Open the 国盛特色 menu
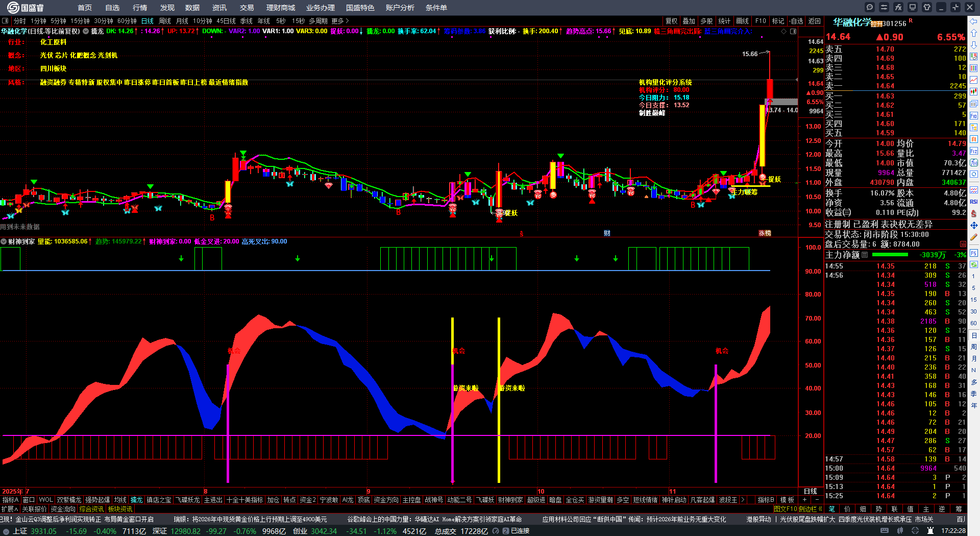 [360, 8]
